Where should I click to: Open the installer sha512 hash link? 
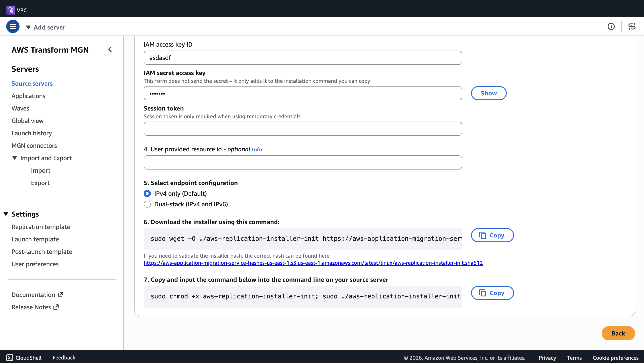(313, 263)
